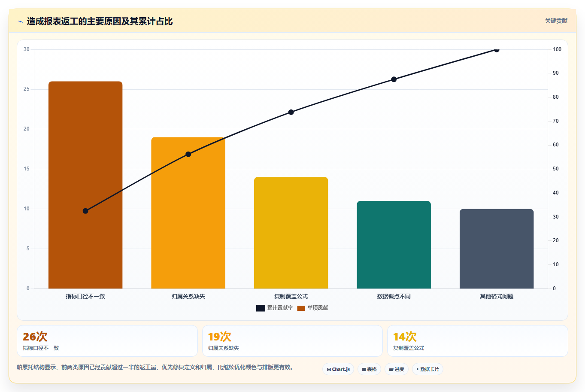585x392 pixels.
Task: Click x-axis label 其他格式问题
Action: tap(497, 296)
